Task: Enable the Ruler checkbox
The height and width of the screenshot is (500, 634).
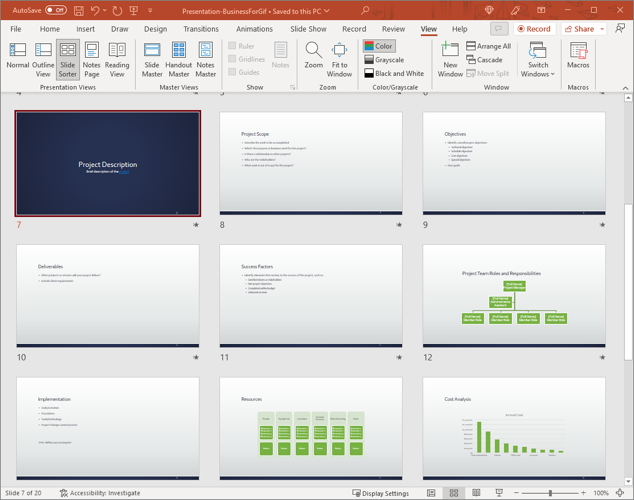Action: tap(232, 46)
